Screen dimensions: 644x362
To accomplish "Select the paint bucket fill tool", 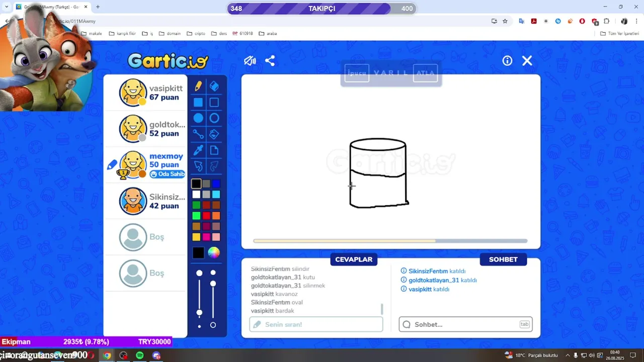I will click(x=214, y=134).
